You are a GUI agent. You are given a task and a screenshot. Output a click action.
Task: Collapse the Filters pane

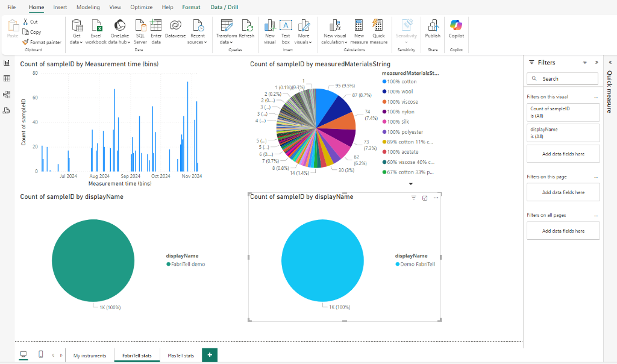pyautogui.click(x=597, y=63)
